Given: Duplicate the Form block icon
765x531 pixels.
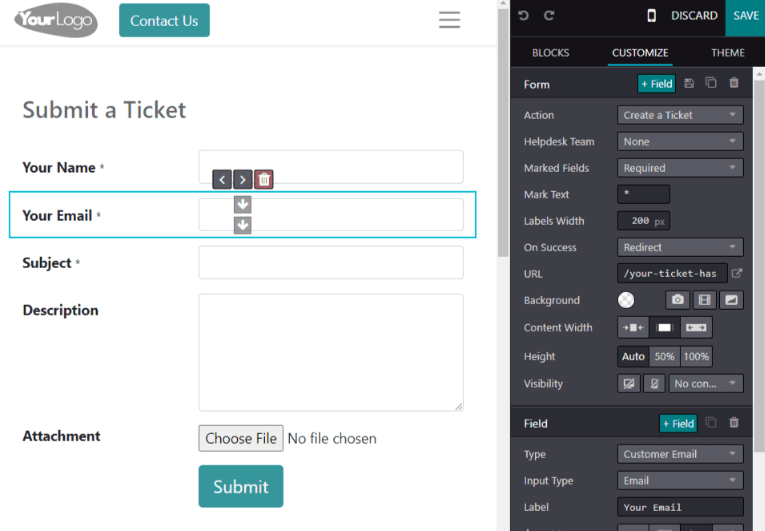Looking at the screenshot, I should click(711, 83).
